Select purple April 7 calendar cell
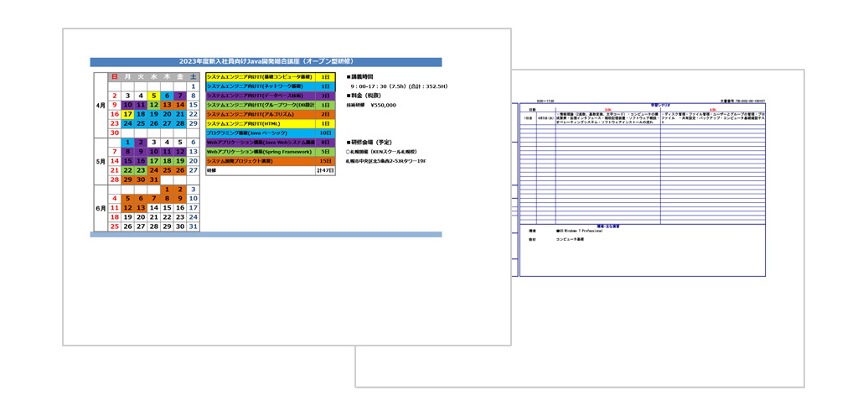Screen dimensions: 868x416 tap(180, 96)
